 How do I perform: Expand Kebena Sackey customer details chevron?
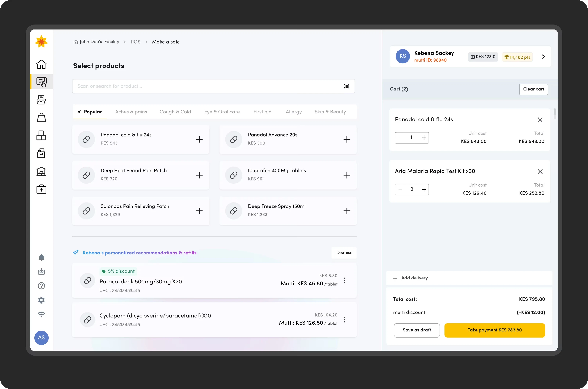tap(543, 57)
